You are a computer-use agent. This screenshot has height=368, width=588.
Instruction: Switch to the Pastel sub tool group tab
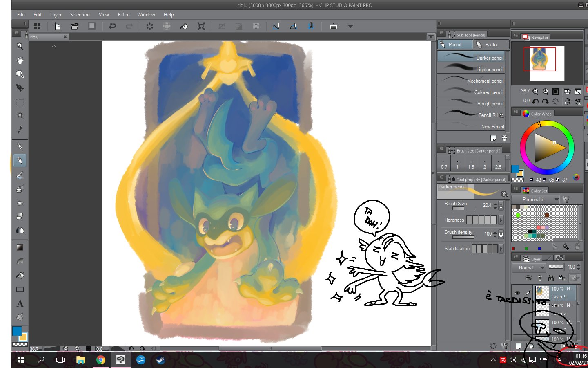[491, 45]
